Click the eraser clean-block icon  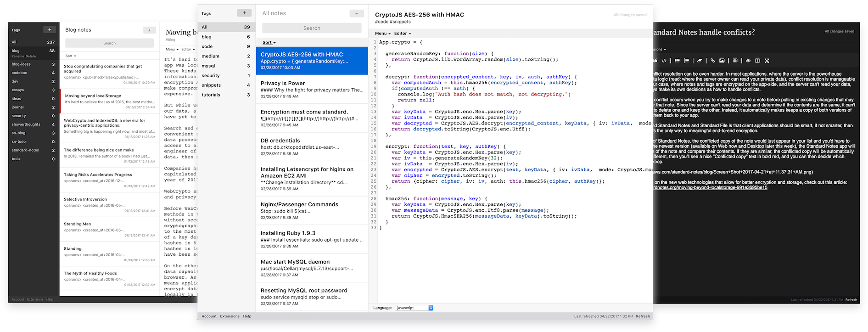(700, 61)
